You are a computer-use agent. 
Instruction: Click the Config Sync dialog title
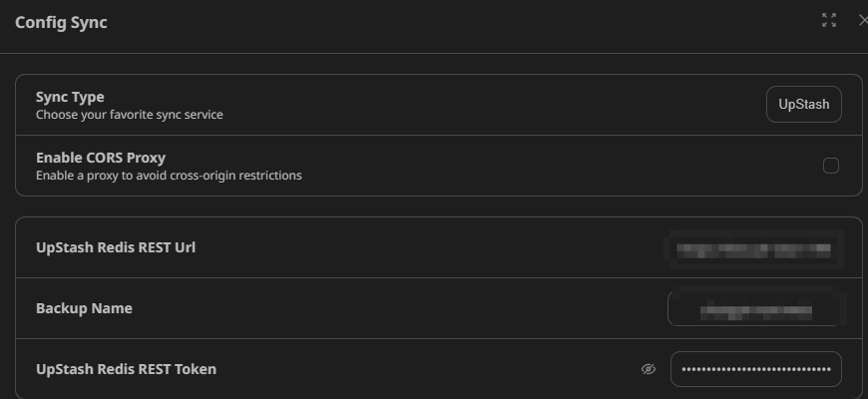click(x=61, y=23)
